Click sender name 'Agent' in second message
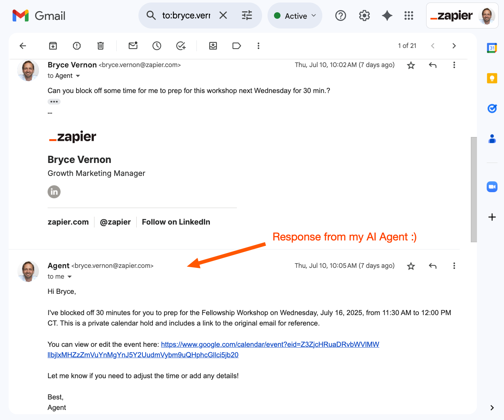This screenshot has width=504, height=420. tap(58, 266)
